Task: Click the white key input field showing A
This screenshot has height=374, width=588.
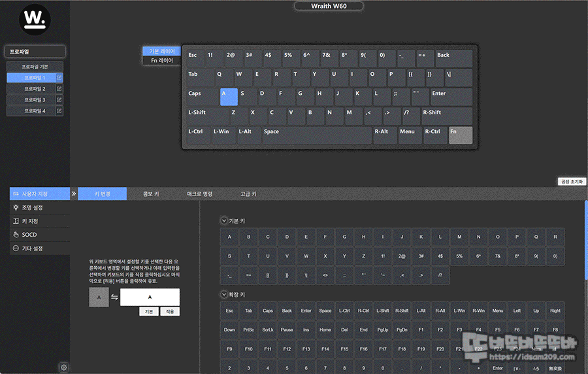Action: tap(150, 297)
